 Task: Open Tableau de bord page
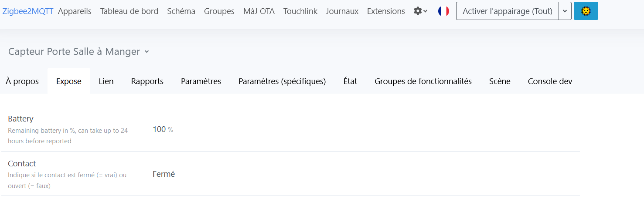pos(129,11)
